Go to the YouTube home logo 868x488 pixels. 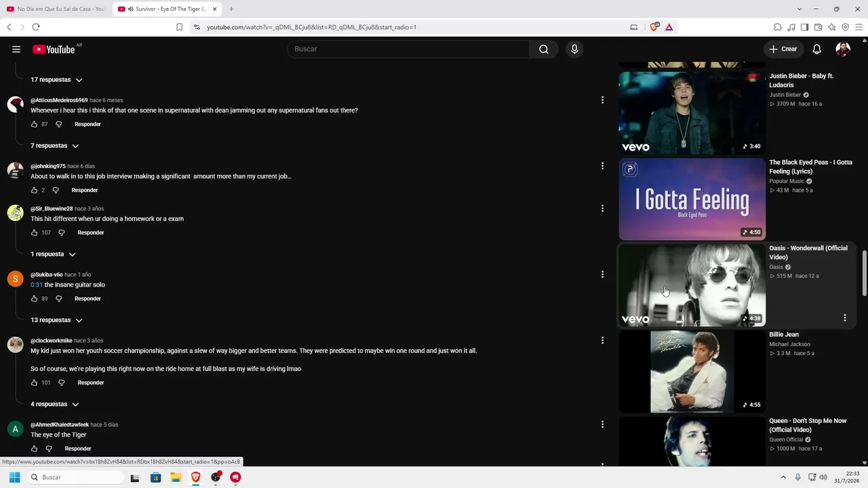[x=54, y=49]
